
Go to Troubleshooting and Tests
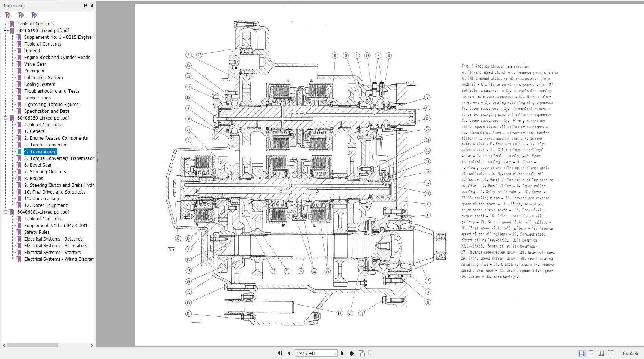point(51,91)
